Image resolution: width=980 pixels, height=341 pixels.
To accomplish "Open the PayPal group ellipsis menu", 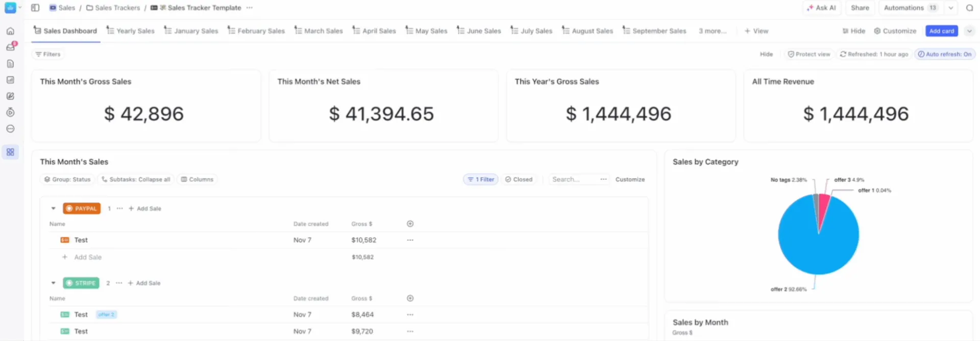I will (x=119, y=208).
